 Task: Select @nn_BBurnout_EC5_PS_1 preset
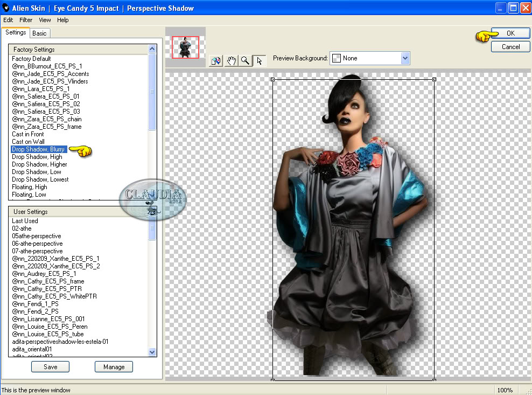click(47, 66)
